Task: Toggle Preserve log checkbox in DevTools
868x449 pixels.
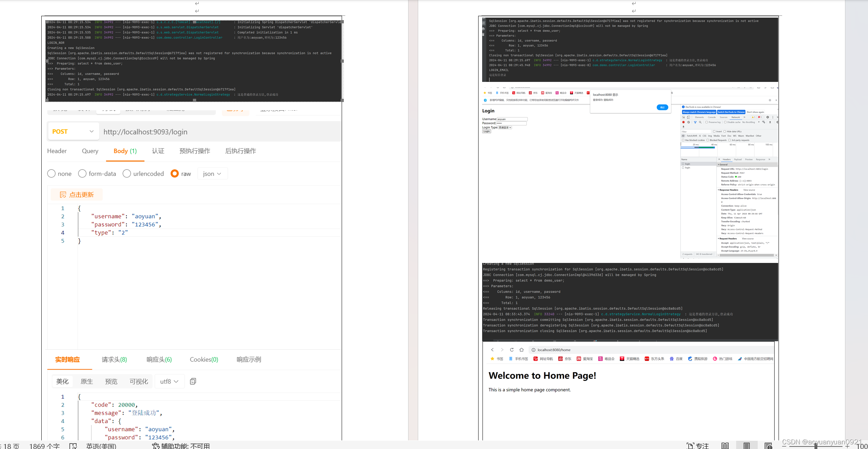Action: pos(707,122)
